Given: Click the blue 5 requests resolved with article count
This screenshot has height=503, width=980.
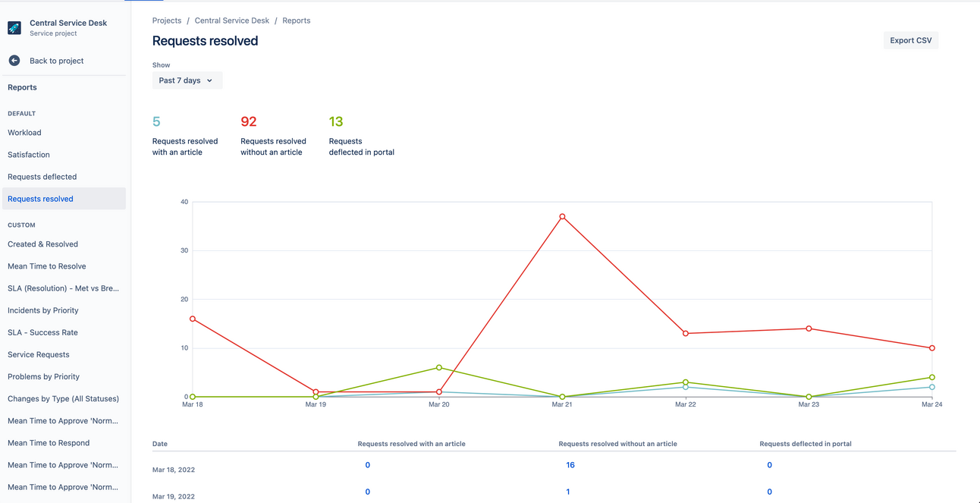Looking at the screenshot, I should tap(156, 121).
